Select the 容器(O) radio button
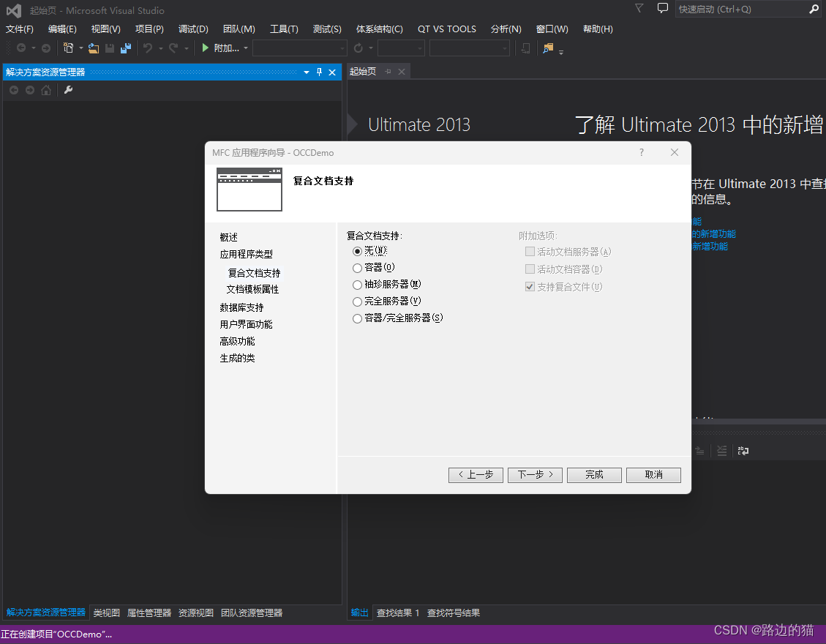Screen dimensions: 826x644 [357, 269]
